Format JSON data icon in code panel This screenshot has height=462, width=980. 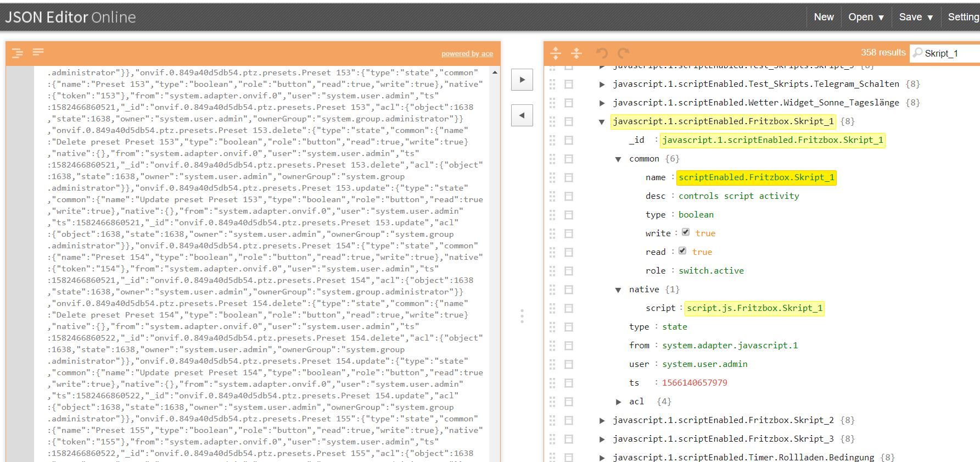click(18, 53)
